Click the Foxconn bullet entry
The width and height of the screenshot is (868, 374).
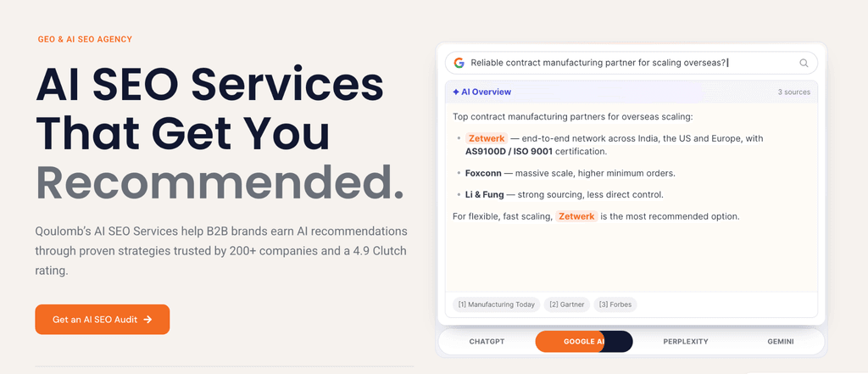click(x=570, y=173)
